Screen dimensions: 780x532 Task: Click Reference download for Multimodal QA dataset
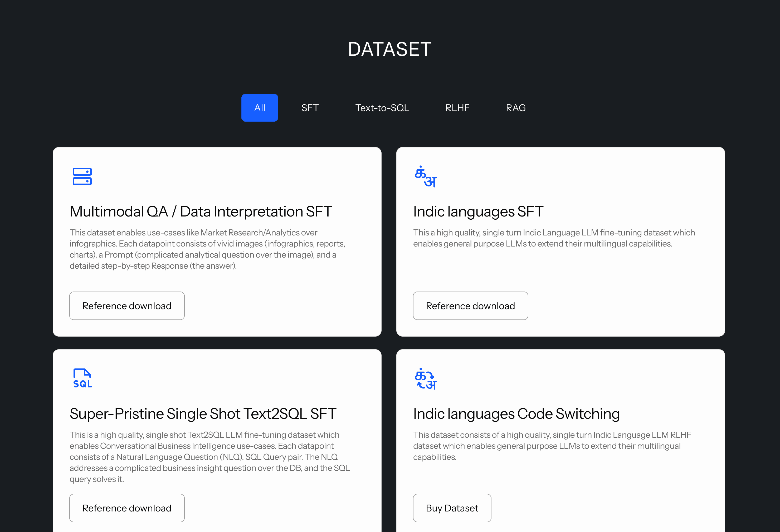click(127, 306)
